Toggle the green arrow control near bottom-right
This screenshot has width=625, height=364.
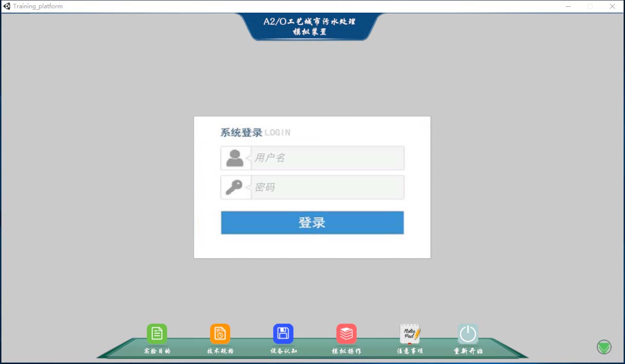604,347
